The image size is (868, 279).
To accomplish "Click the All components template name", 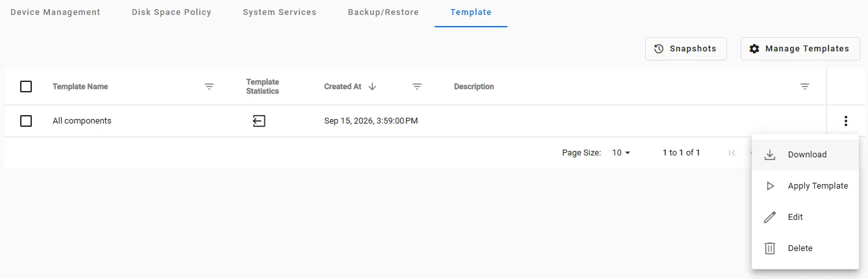I will [82, 121].
